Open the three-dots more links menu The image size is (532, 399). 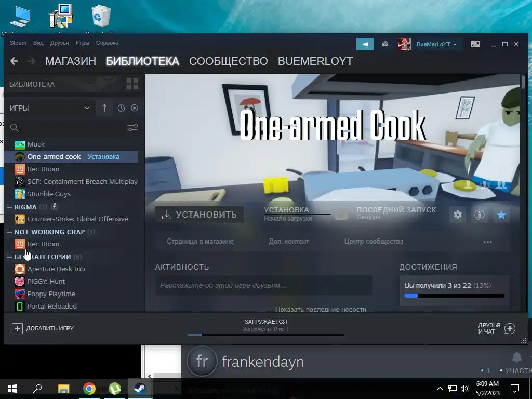click(487, 242)
